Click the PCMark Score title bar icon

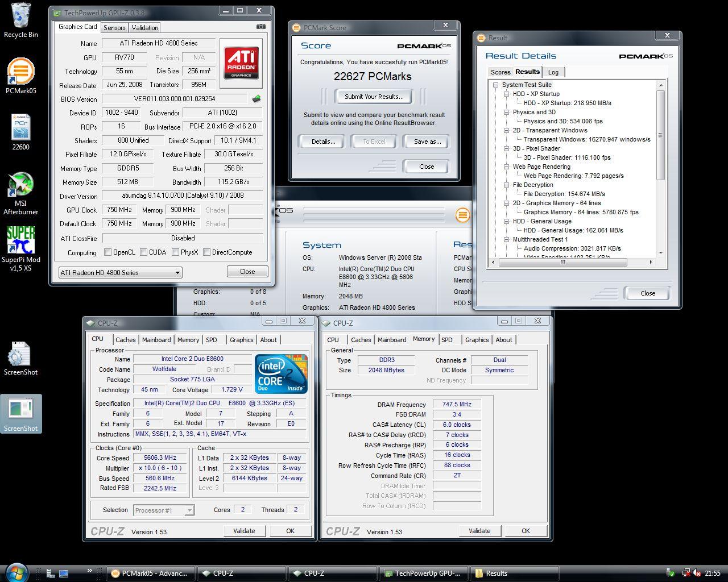296,27
